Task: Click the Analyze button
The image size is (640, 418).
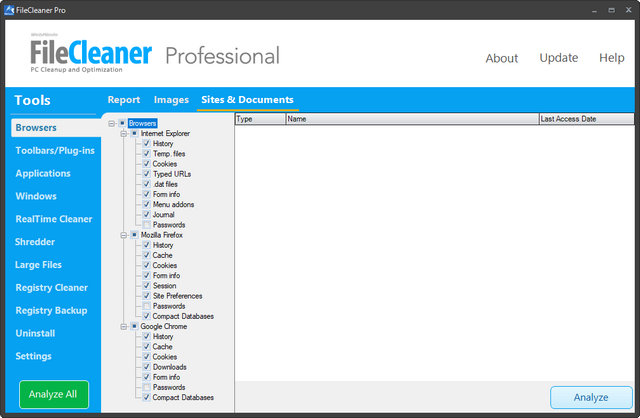Action: point(591,398)
